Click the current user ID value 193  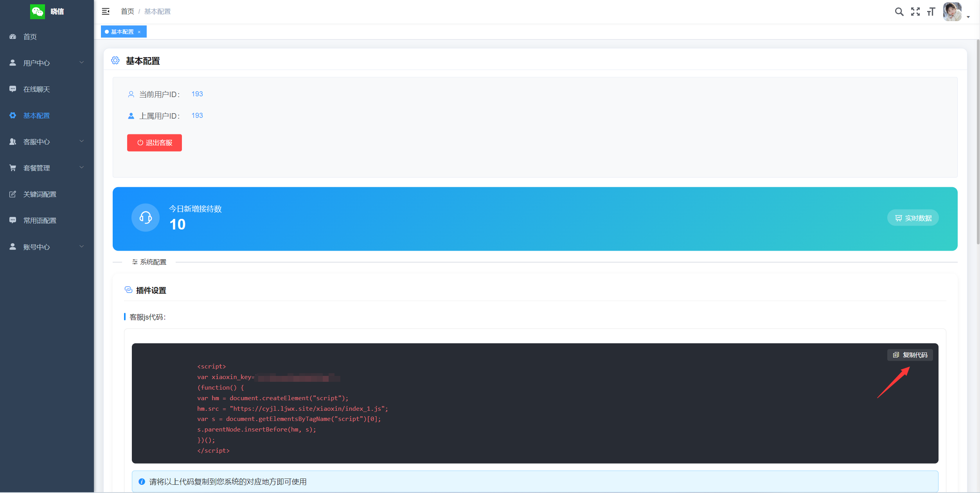point(197,94)
